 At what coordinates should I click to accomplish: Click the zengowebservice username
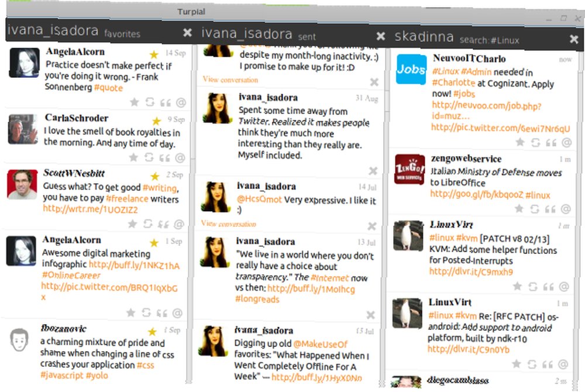pos(466,159)
